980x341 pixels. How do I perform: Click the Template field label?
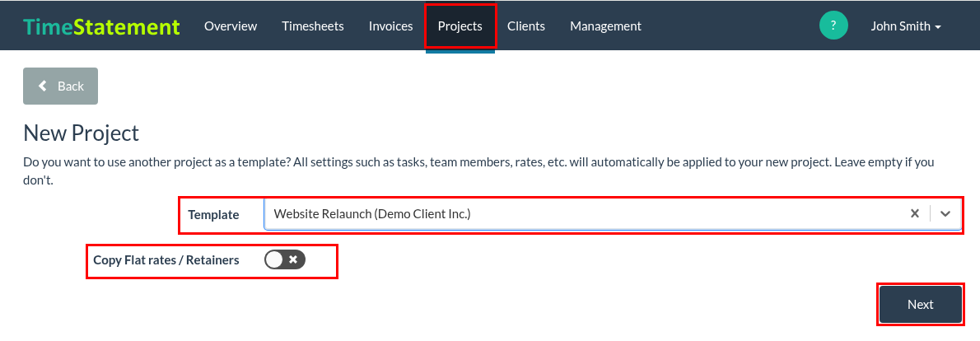pos(214,215)
